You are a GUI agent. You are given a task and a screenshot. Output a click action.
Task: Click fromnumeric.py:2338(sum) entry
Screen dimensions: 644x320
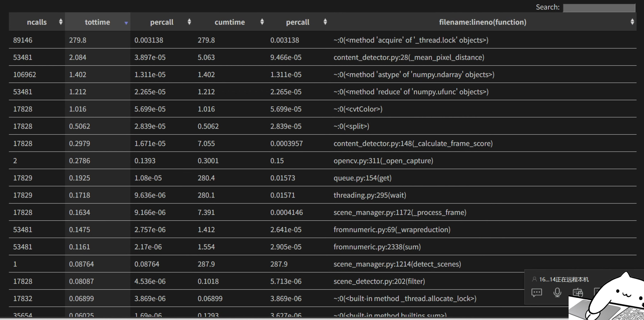377,247
